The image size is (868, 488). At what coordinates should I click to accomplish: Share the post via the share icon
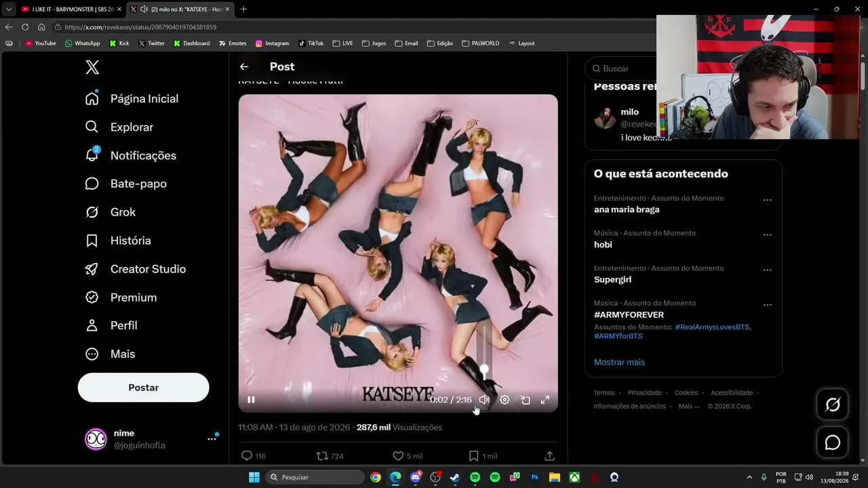pyautogui.click(x=550, y=456)
